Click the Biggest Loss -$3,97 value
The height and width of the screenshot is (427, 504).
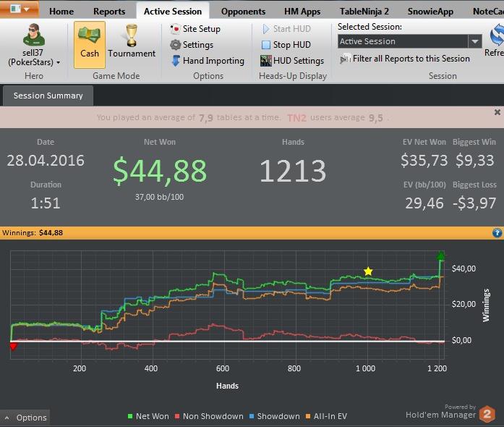click(x=474, y=203)
